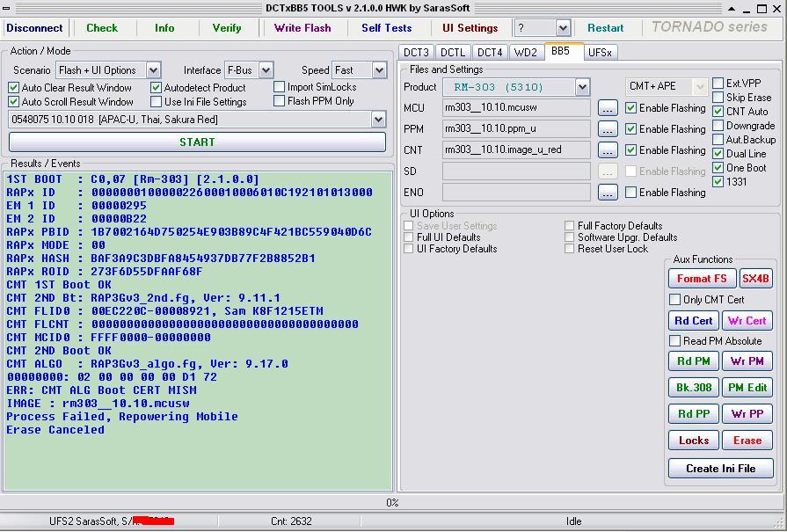Click the Wr PM button
Image resolution: width=787 pixels, height=532 pixels.
pyautogui.click(x=747, y=361)
